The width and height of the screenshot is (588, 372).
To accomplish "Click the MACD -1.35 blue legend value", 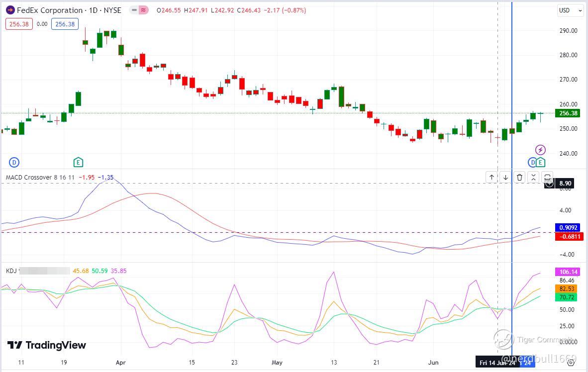I will (x=105, y=178).
